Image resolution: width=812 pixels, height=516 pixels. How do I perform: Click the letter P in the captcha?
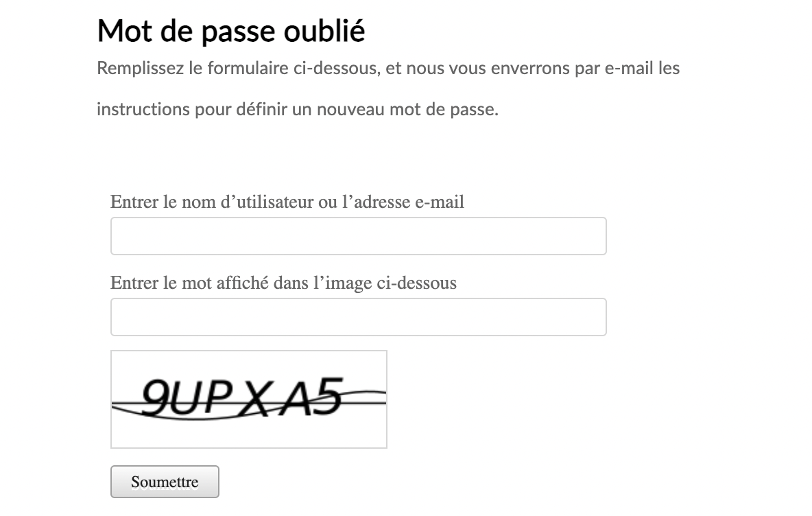tap(217, 397)
